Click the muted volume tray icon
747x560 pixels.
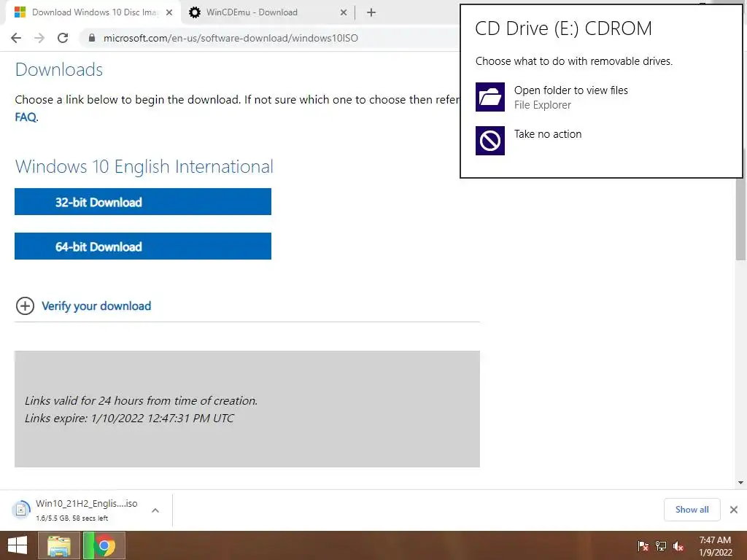pyautogui.click(x=678, y=546)
